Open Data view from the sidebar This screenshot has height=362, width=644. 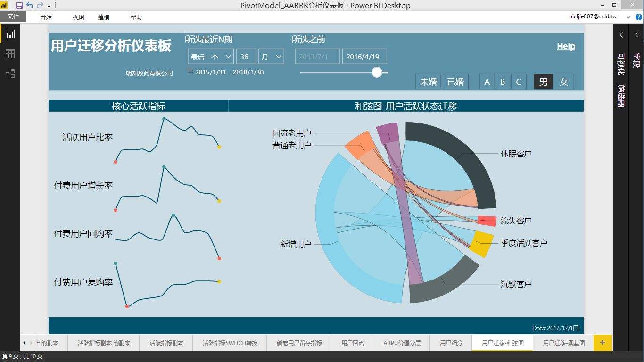click(10, 53)
